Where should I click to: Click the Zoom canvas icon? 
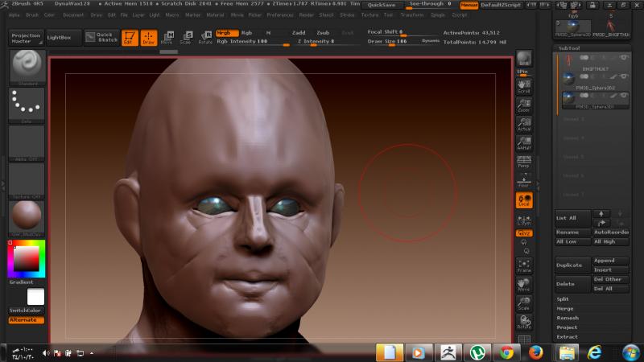[x=524, y=105]
